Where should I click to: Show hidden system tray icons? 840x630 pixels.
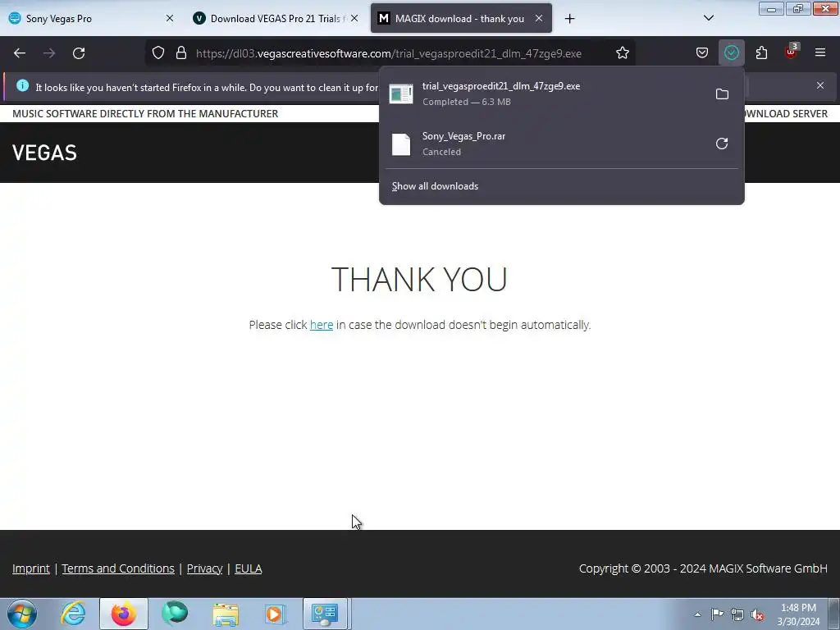697,614
